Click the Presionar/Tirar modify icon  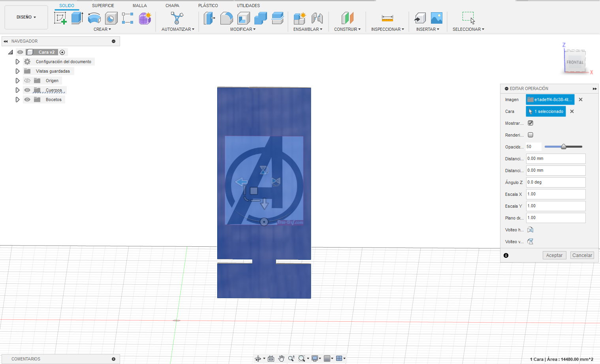point(209,18)
